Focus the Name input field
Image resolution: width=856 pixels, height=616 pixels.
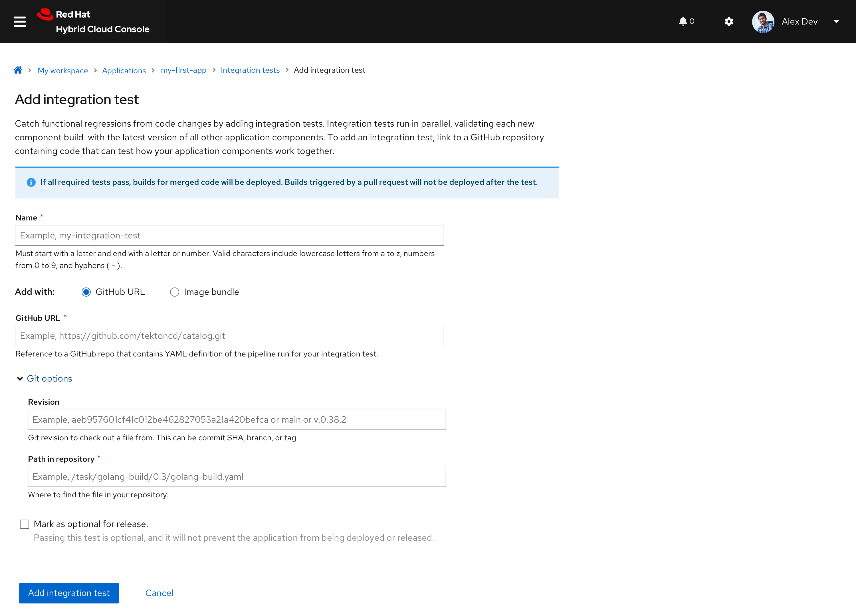pyautogui.click(x=229, y=236)
